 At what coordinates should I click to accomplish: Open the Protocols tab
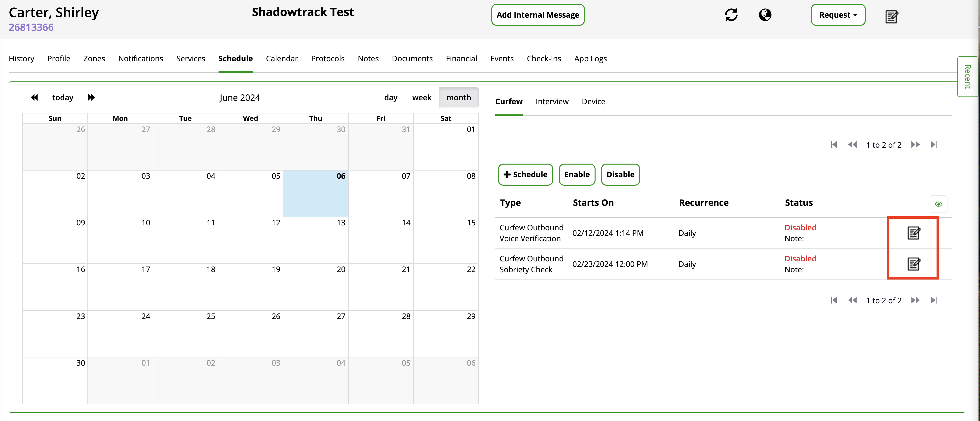328,59
